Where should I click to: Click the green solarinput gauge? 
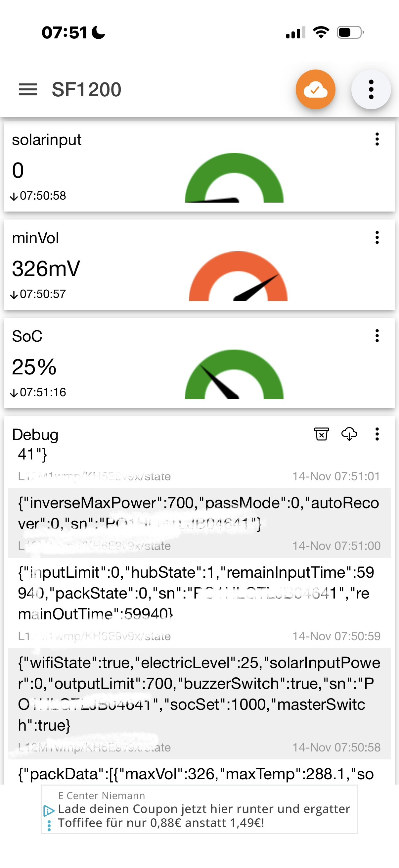click(234, 178)
